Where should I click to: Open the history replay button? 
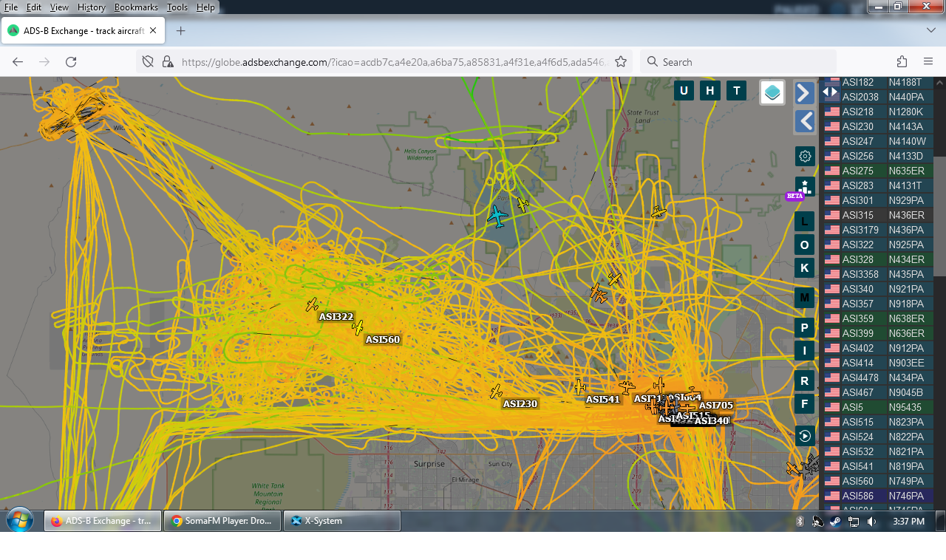click(805, 436)
